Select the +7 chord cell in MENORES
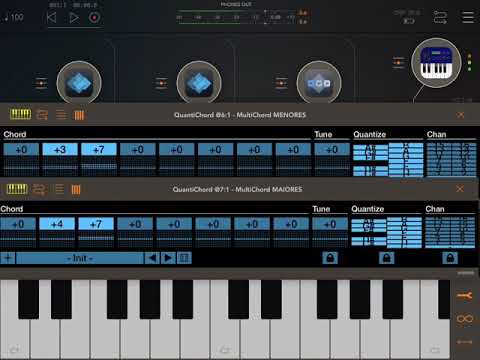This screenshot has width=480, height=360. pos(99,150)
